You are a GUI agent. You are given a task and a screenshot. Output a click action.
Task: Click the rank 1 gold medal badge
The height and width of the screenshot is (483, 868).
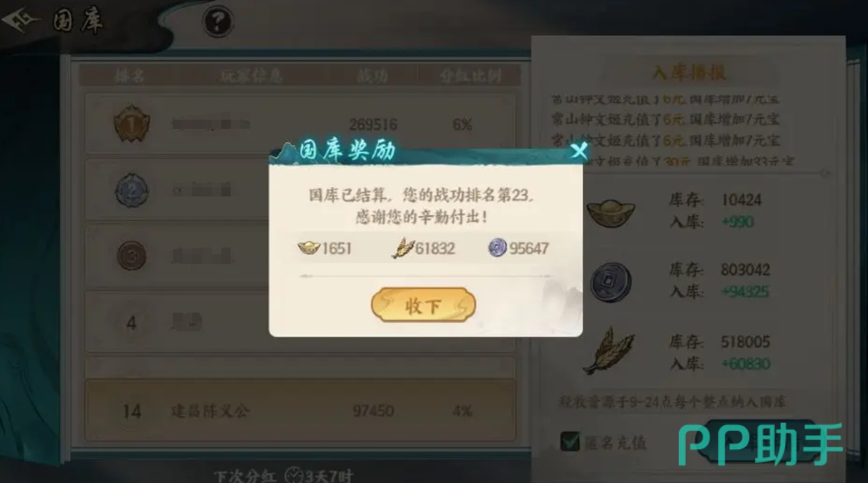(x=131, y=123)
